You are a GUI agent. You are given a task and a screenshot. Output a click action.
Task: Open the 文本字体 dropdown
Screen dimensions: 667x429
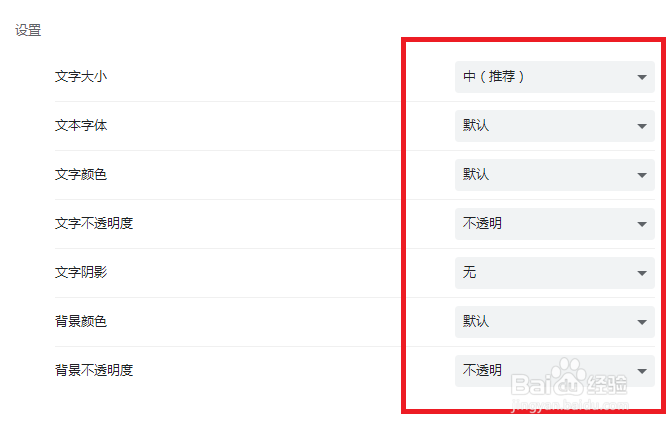click(554, 126)
